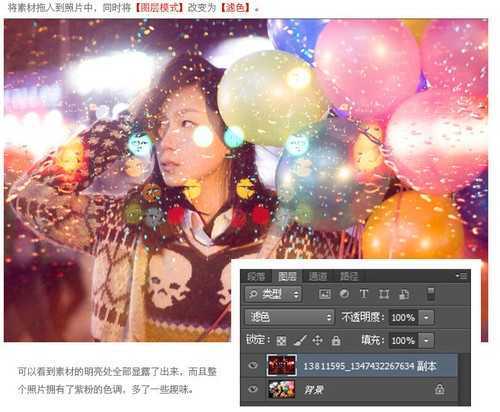
Task: Open the Layers panel flyout menu
Action: tap(462, 276)
